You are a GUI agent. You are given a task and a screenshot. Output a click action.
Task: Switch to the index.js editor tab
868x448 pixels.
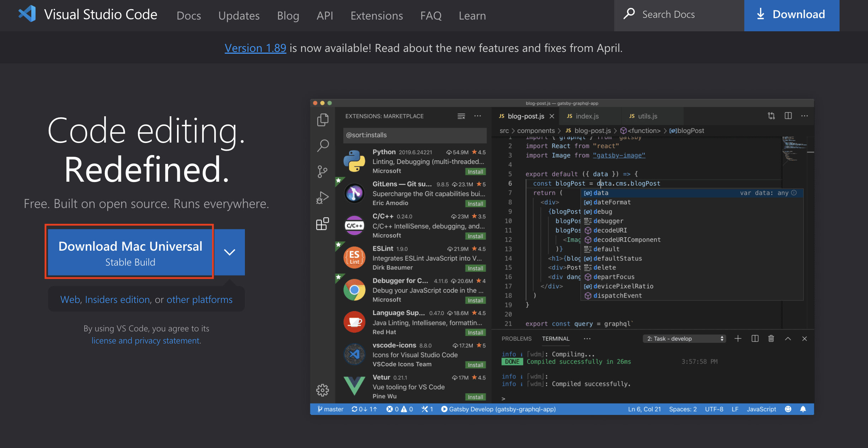coord(586,116)
